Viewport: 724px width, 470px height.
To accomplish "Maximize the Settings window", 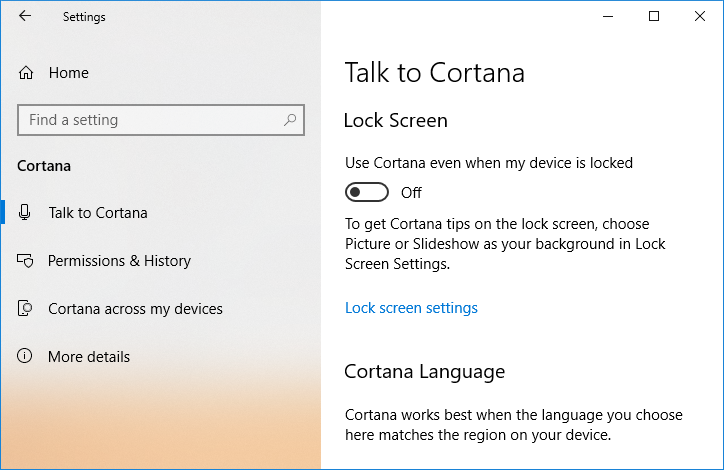I will point(654,16).
